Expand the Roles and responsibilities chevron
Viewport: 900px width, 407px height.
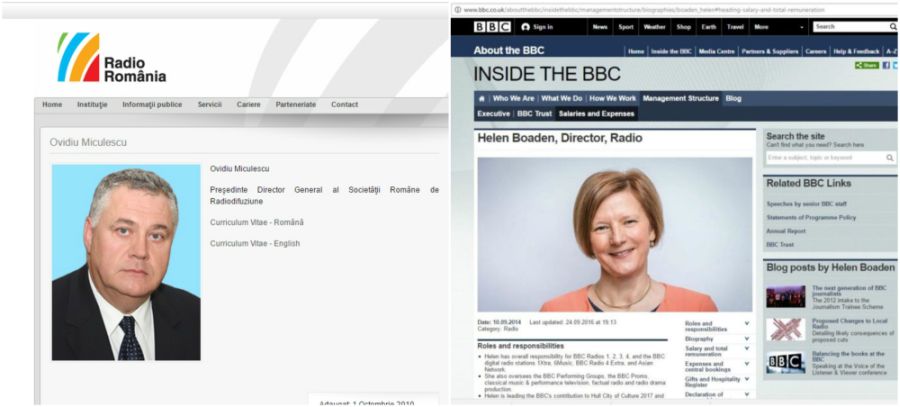tap(747, 323)
